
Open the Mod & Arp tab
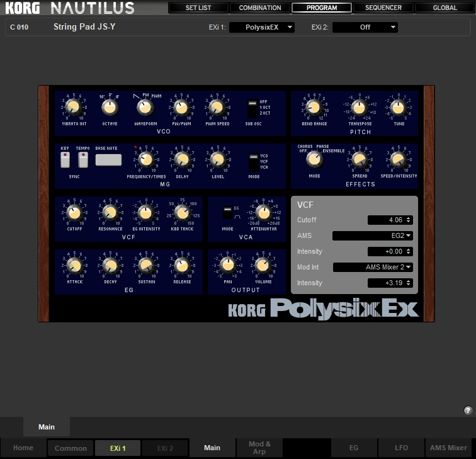pos(259,448)
